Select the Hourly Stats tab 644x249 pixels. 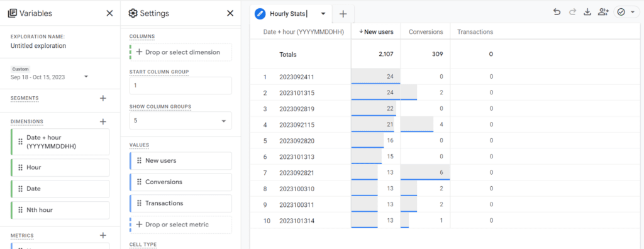287,14
